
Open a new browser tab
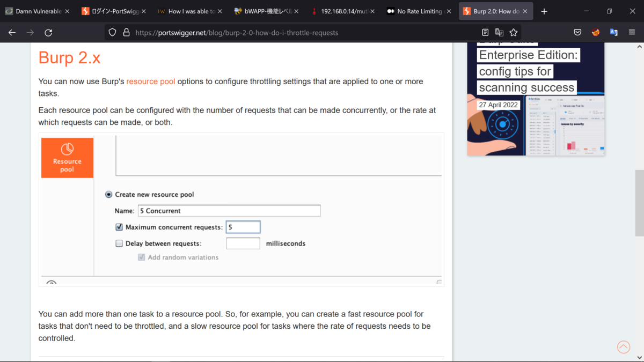point(544,11)
